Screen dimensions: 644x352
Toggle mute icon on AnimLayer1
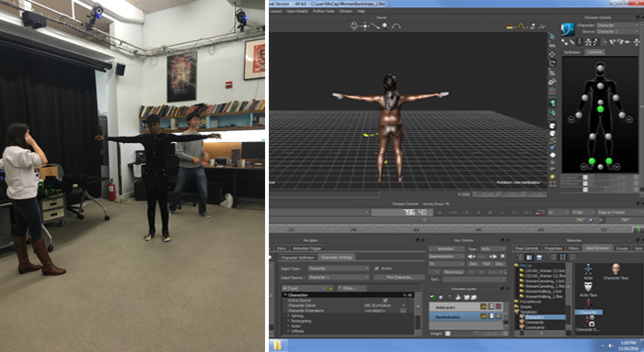(498, 307)
